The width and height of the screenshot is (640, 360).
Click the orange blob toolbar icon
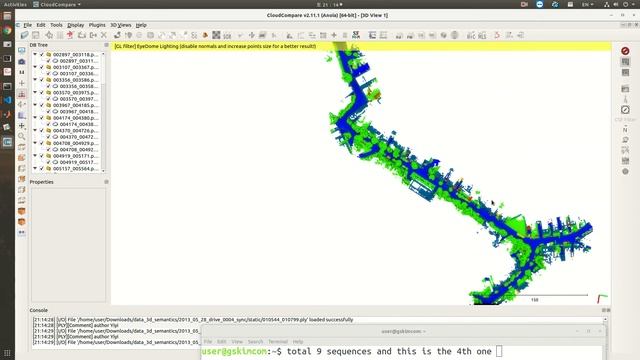[205, 36]
